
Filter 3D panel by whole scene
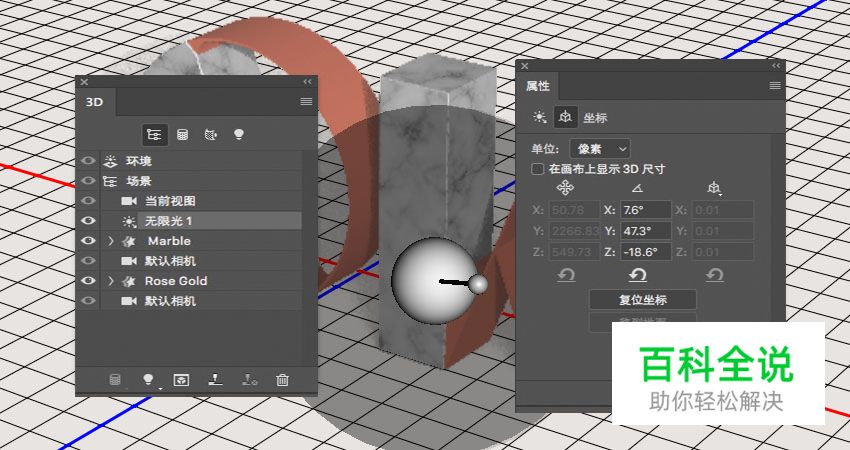pos(155,133)
